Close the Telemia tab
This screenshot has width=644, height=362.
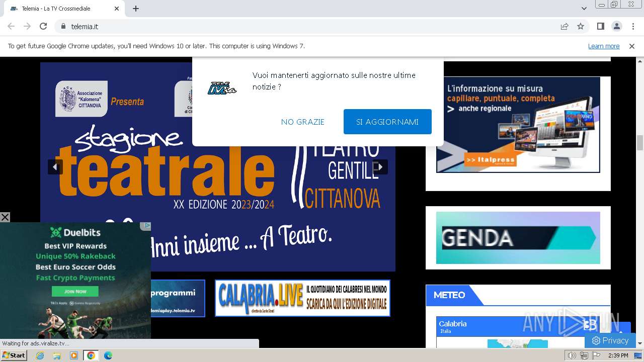117,9
